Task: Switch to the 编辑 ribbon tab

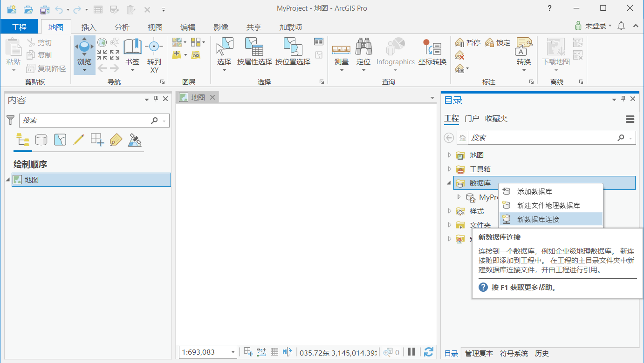Action: click(188, 27)
